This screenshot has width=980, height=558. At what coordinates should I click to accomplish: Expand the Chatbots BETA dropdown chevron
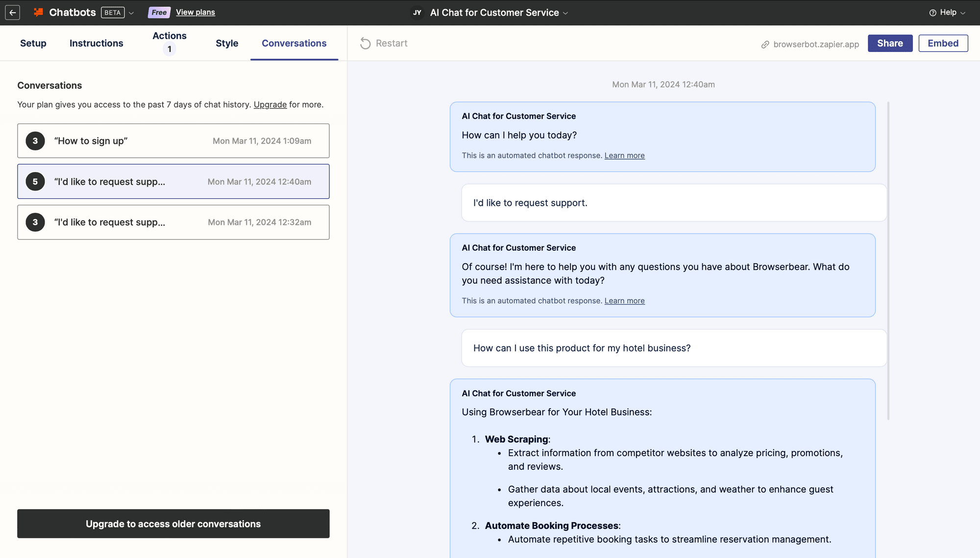131,13
